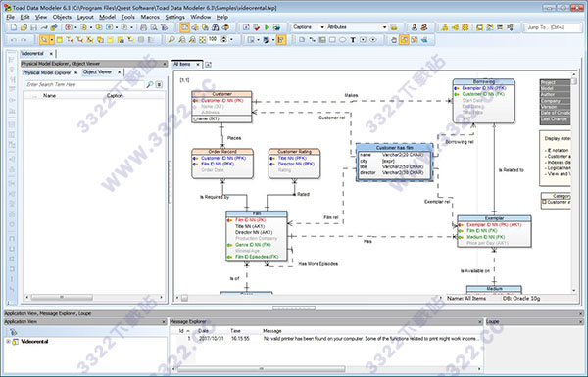Click the zoom value spinner arrows

tap(224, 39)
